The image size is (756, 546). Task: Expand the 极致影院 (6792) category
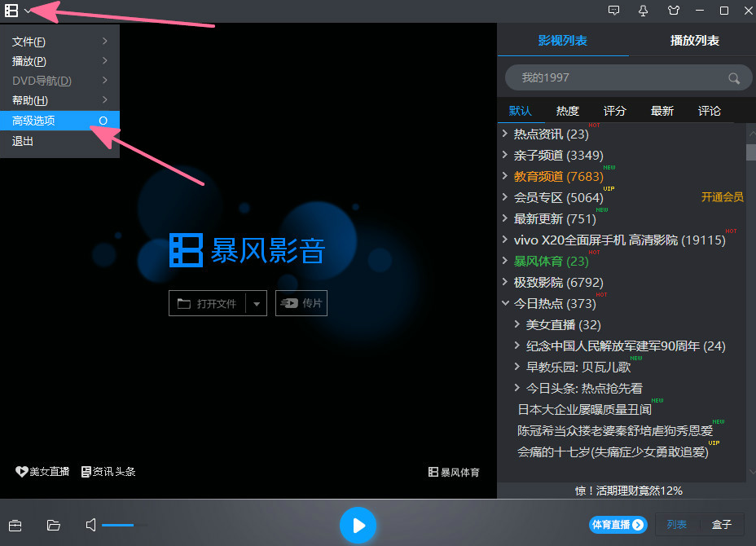coord(504,282)
